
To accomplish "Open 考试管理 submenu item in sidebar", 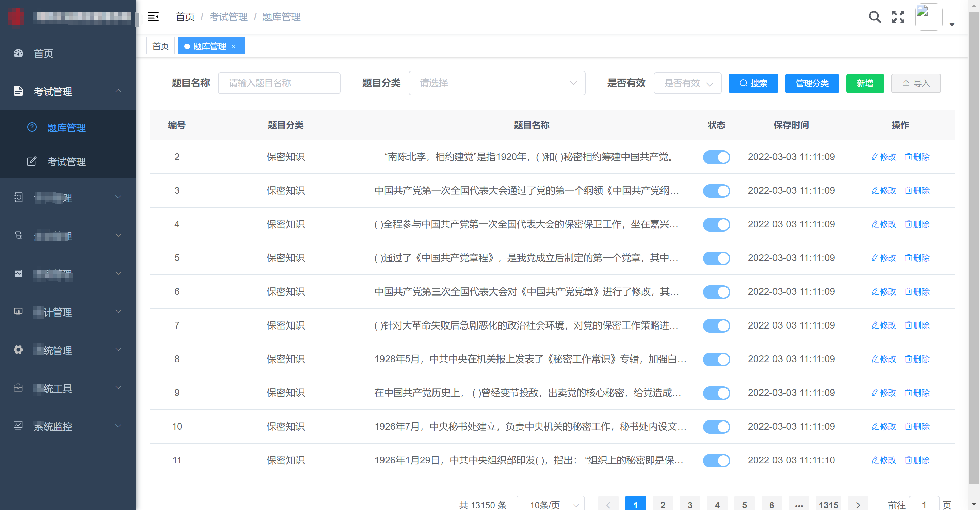I will click(x=68, y=161).
